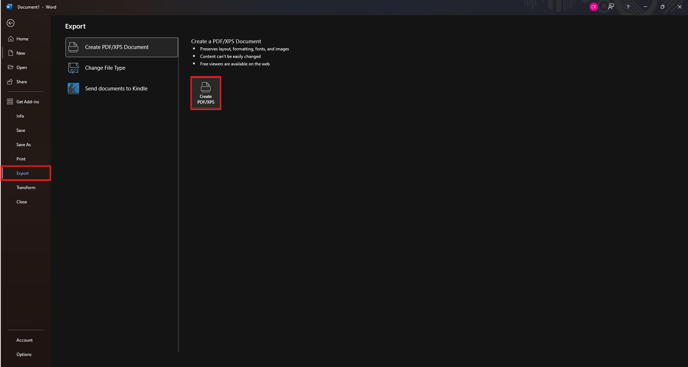Select Export in the sidebar
Viewport: 688px width, 367px height.
point(26,173)
